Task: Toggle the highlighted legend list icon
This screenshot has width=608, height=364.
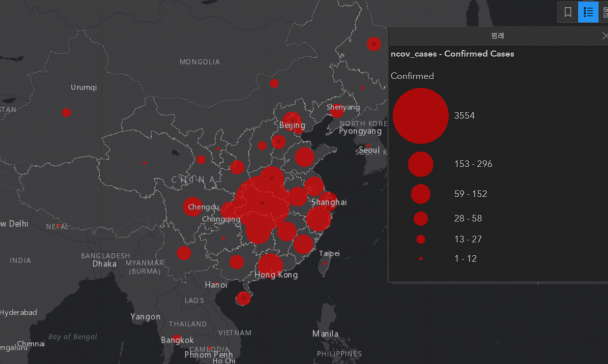Action: (x=588, y=12)
